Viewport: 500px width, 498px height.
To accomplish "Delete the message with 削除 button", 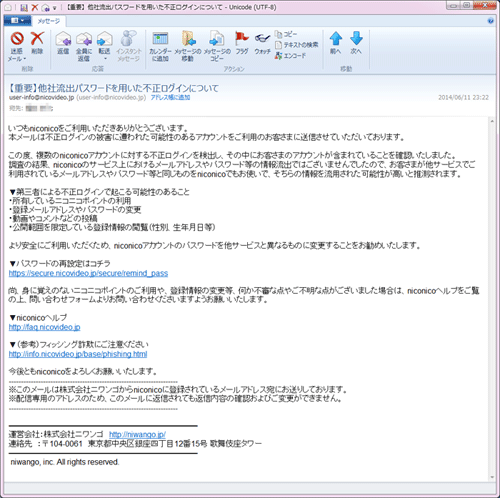I will (37, 42).
